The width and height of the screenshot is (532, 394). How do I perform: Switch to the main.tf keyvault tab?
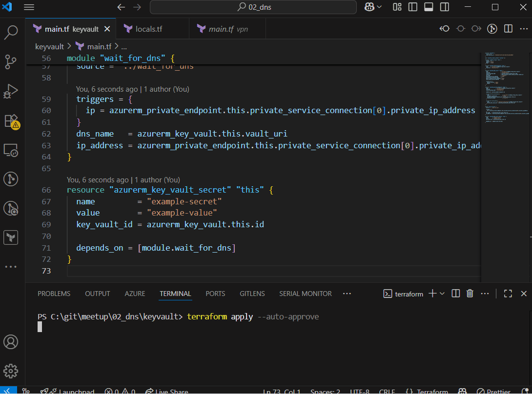coord(71,29)
